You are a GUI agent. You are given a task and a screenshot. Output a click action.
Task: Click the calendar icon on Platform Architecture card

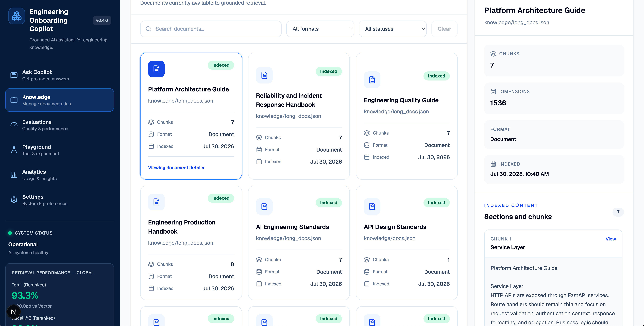click(x=151, y=146)
